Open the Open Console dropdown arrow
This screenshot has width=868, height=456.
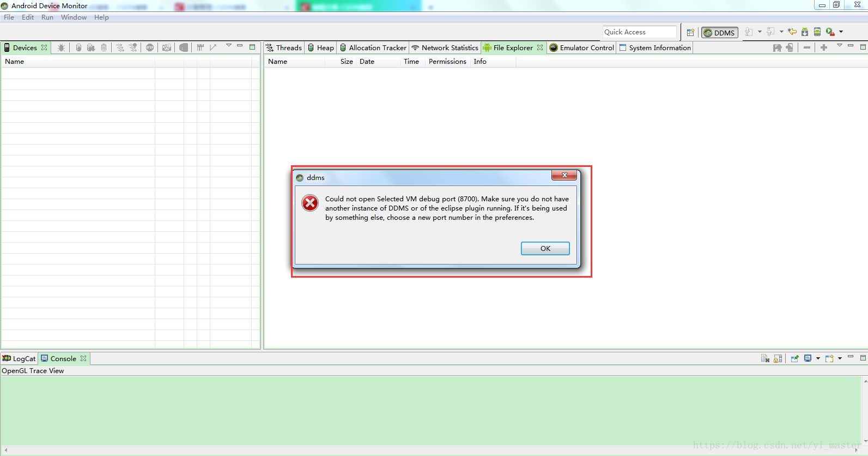[840, 358]
